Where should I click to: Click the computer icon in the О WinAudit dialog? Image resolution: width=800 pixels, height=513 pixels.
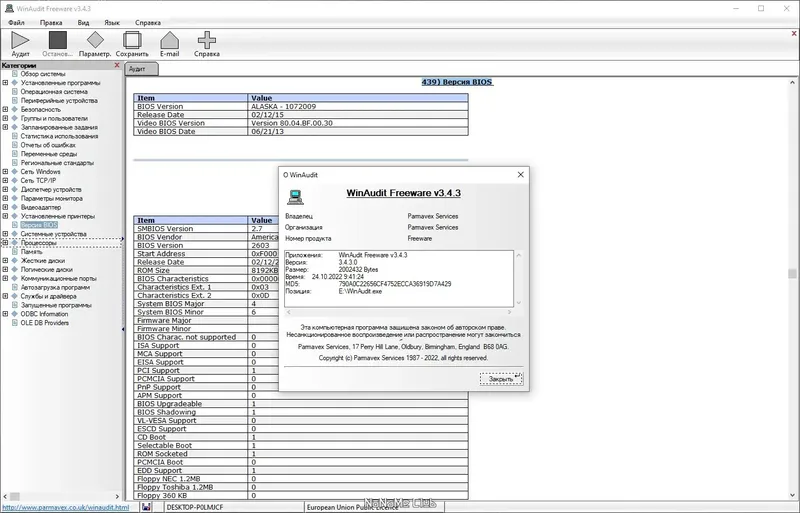(295, 197)
